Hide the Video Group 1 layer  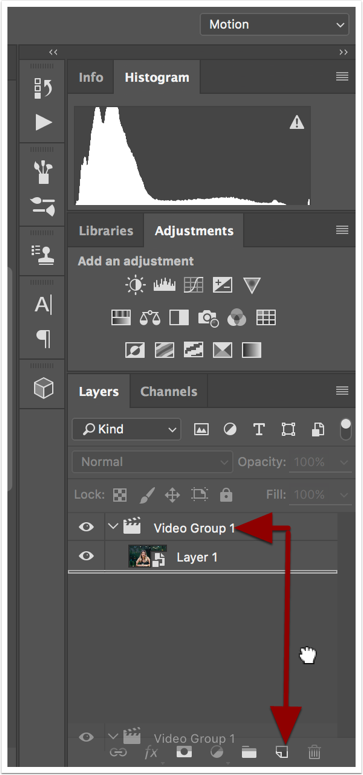(86, 527)
